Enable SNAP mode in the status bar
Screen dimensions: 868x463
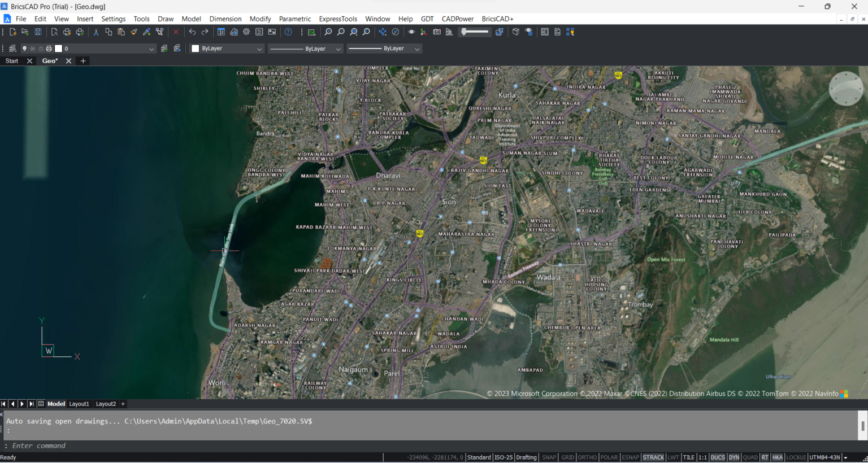pyautogui.click(x=549, y=457)
